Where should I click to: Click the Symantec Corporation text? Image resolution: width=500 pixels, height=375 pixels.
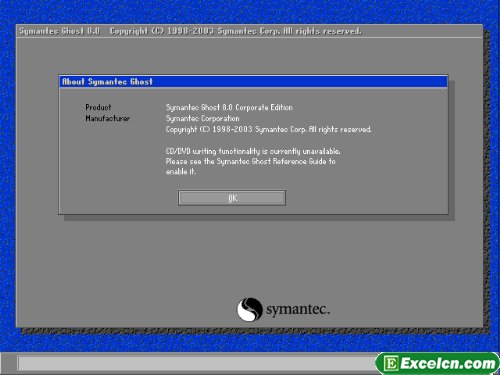202,118
